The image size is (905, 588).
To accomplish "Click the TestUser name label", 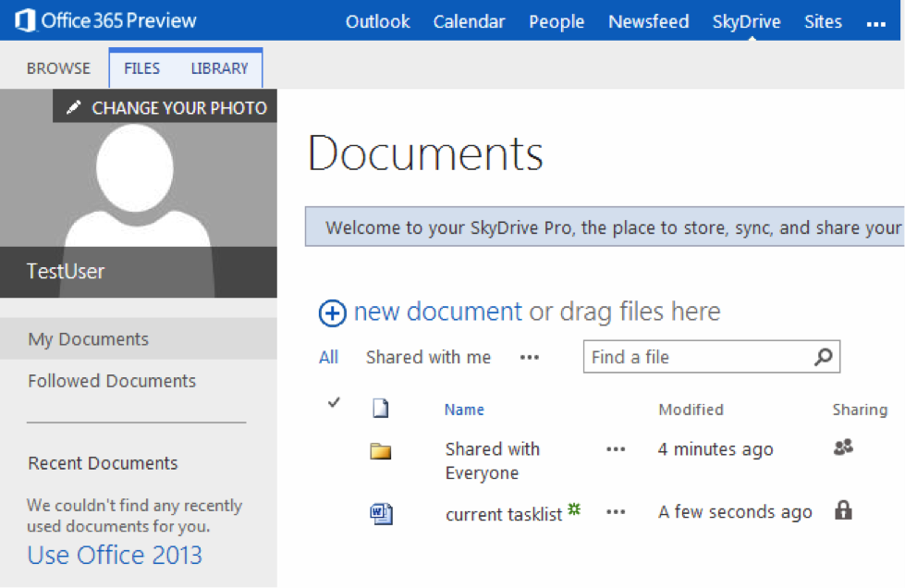I will (x=66, y=271).
